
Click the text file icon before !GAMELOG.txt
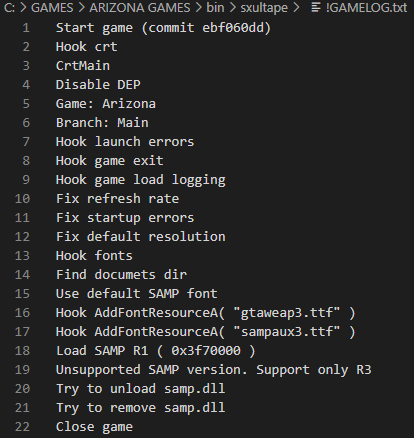(316, 8)
